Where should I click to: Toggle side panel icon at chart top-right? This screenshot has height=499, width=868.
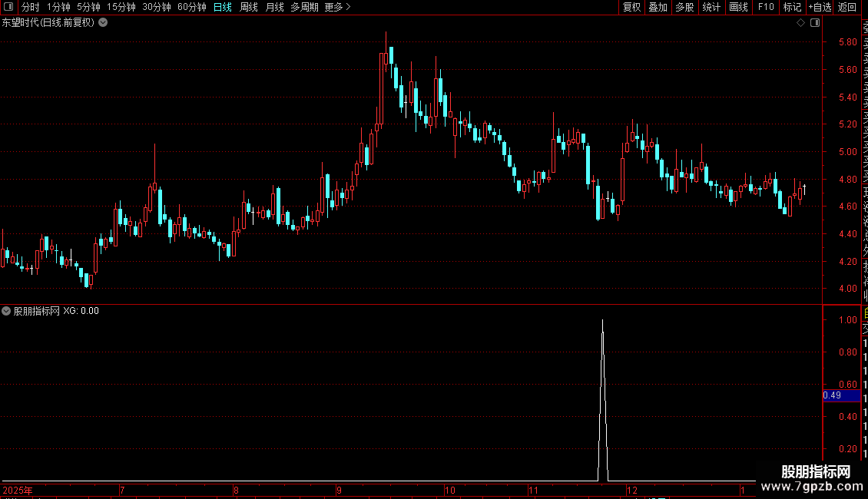pos(815,23)
